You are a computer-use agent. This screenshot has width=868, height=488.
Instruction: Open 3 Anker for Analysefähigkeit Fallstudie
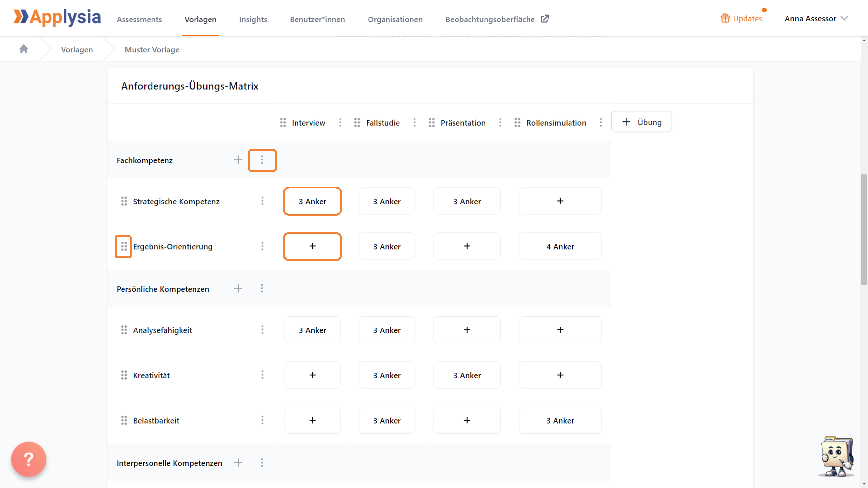[x=387, y=330]
